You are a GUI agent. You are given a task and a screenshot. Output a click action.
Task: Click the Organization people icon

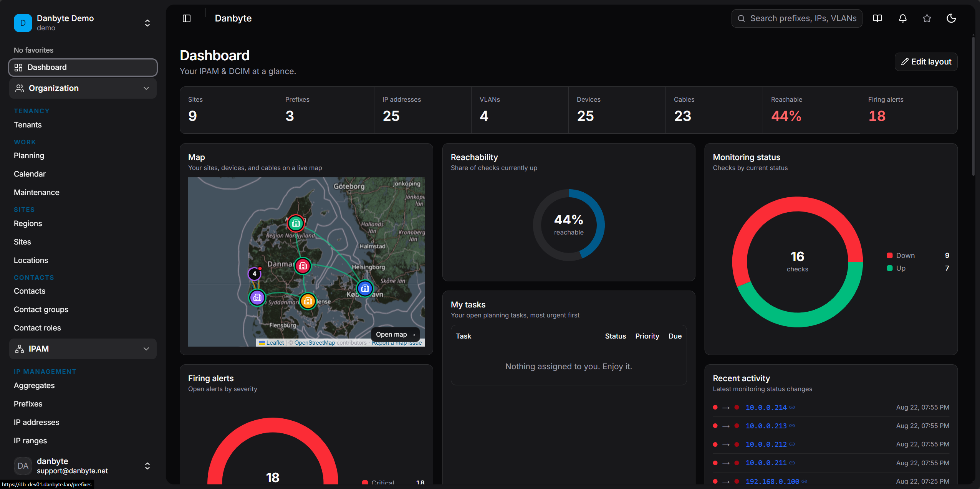coord(19,88)
